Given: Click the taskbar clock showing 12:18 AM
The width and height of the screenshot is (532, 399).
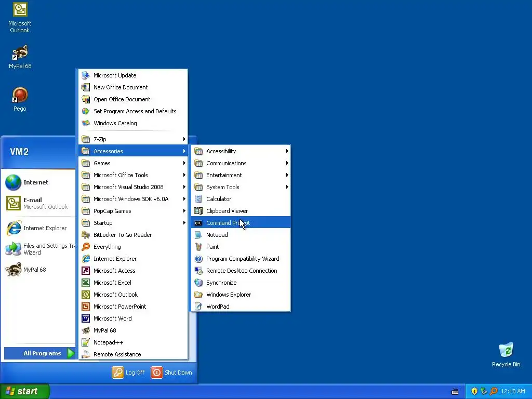Looking at the screenshot, I should (x=513, y=391).
